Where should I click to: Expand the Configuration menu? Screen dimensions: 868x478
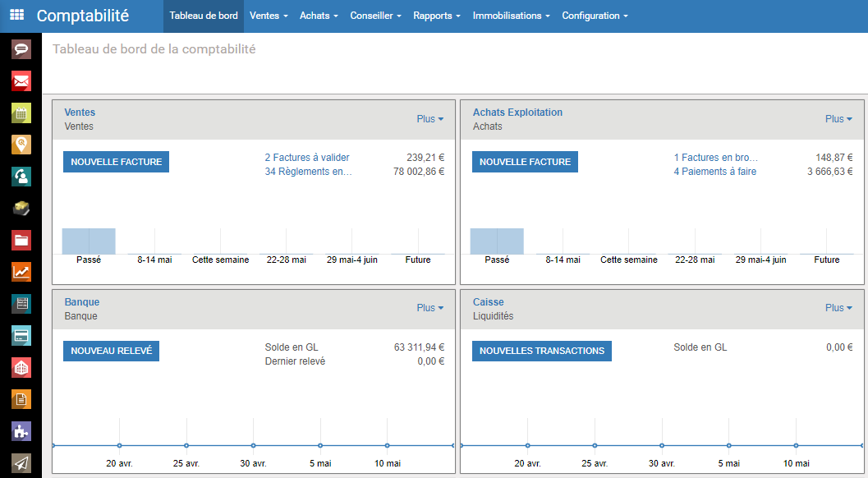(595, 16)
